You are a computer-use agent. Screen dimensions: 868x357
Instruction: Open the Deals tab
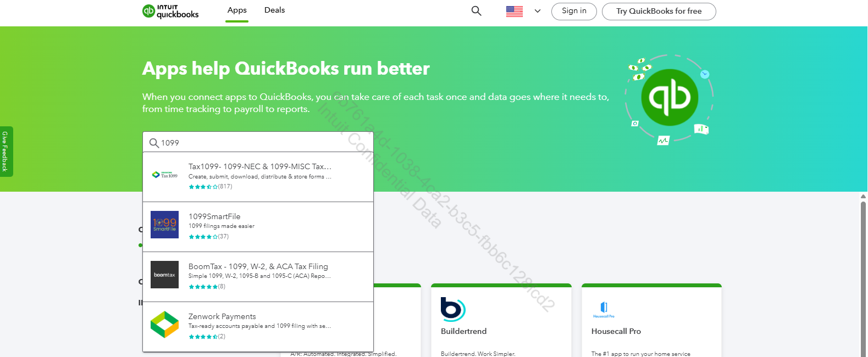tap(274, 10)
